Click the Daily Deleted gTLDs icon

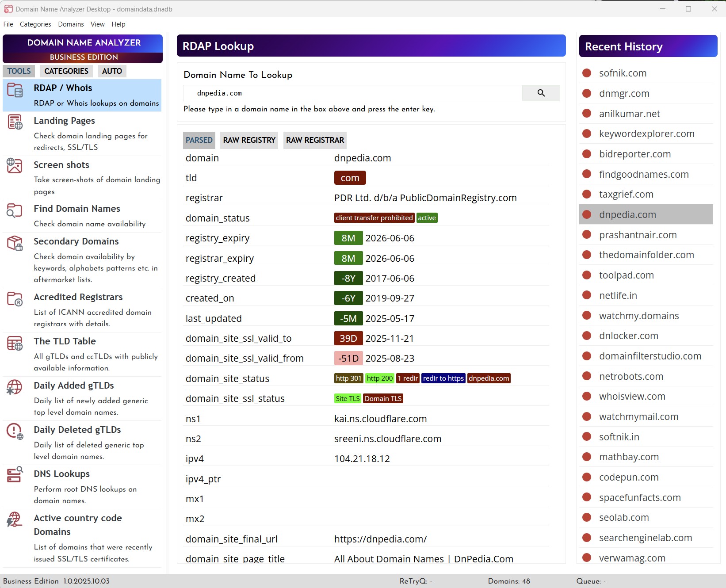(x=15, y=431)
